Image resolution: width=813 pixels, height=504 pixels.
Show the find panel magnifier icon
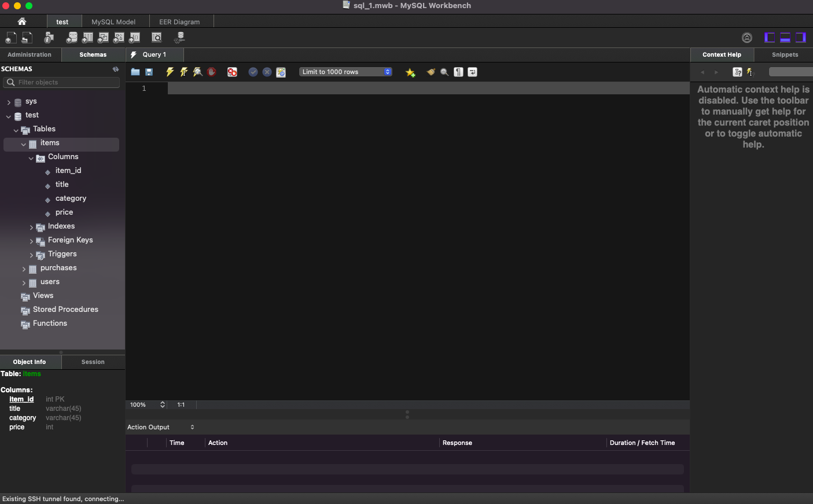click(x=444, y=72)
